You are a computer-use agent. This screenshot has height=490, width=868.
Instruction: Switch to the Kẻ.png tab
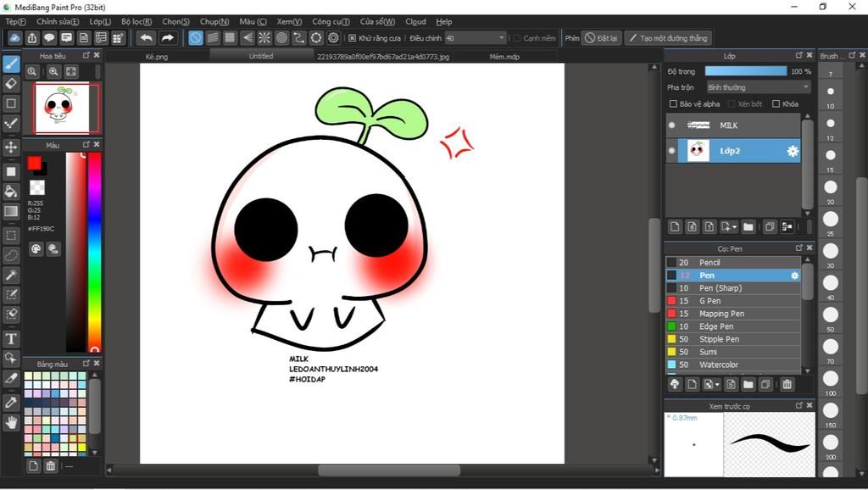tap(157, 57)
